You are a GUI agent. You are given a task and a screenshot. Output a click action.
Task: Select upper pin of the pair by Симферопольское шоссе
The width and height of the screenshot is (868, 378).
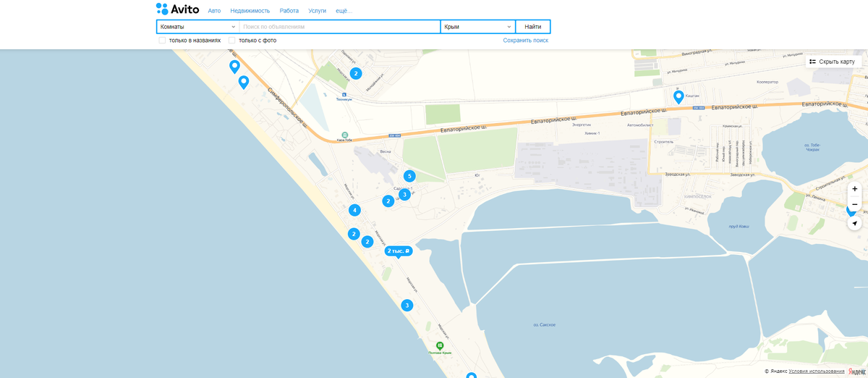click(x=234, y=67)
